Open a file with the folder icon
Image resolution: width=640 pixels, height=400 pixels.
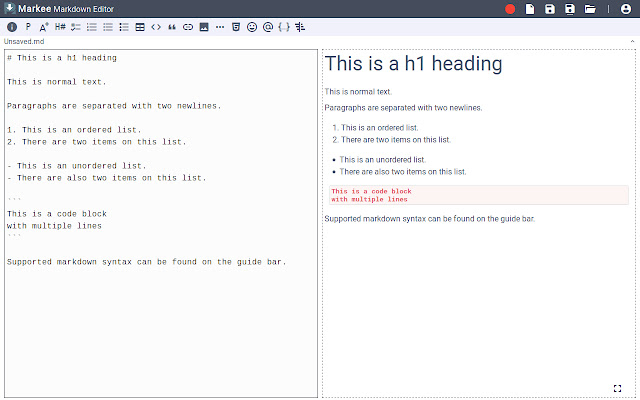(x=590, y=9)
